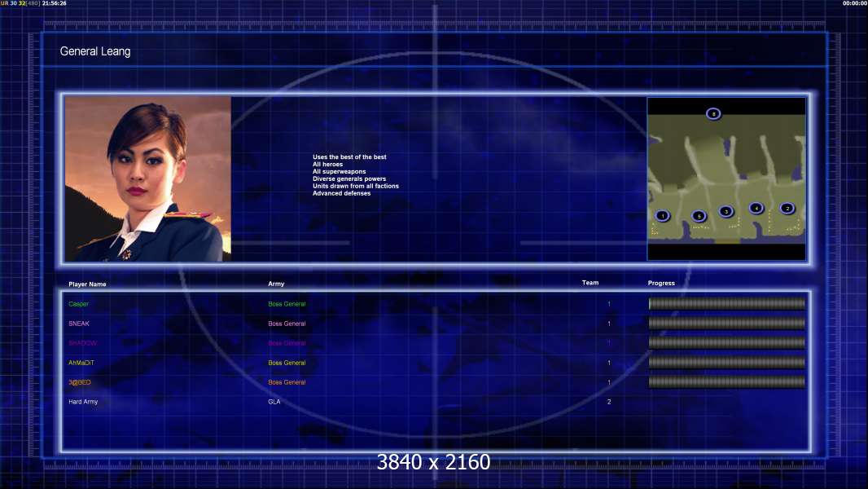Click the 'All superweapons' description line
Image resolution: width=868 pixels, height=489 pixels.
340,172
